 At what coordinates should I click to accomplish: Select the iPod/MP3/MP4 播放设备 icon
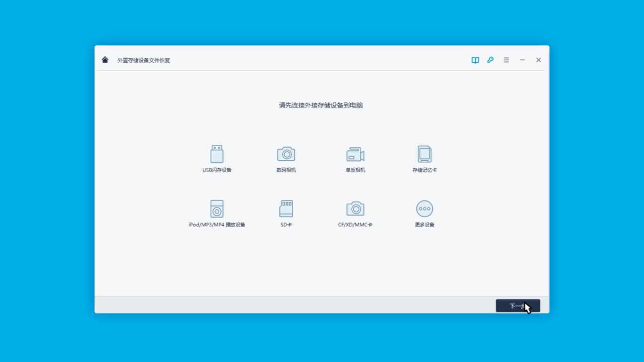point(217,209)
